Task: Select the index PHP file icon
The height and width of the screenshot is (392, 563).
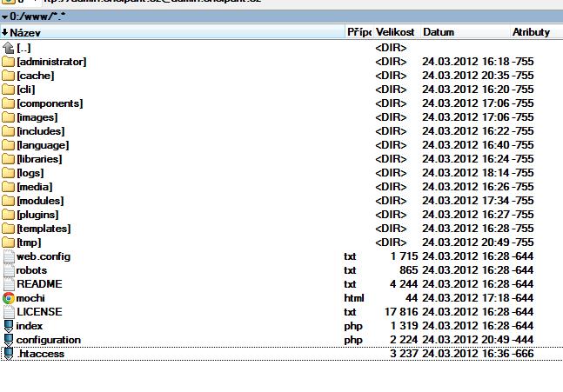Action: click(9, 326)
